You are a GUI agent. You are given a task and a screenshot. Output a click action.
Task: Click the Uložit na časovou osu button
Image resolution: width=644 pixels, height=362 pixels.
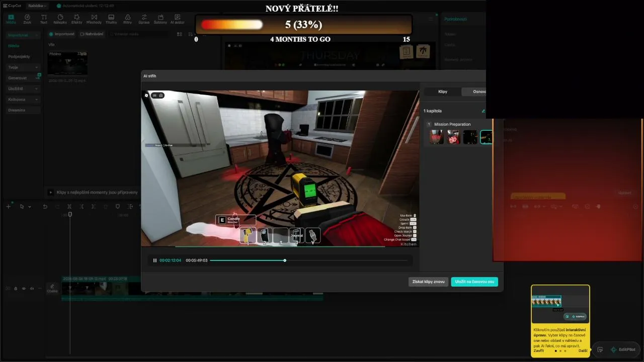474,282
